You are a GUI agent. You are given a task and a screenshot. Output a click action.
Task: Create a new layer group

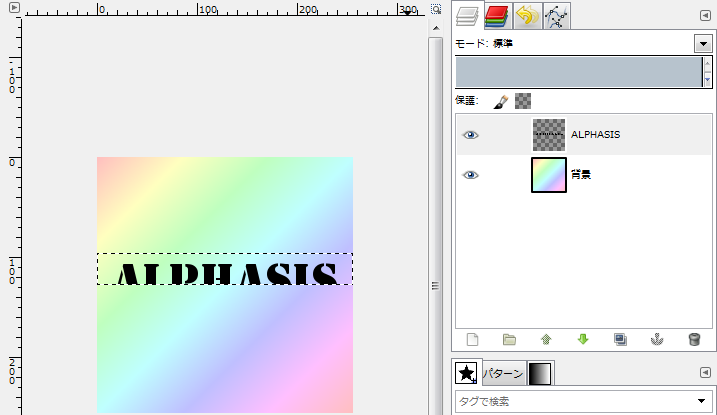click(509, 340)
